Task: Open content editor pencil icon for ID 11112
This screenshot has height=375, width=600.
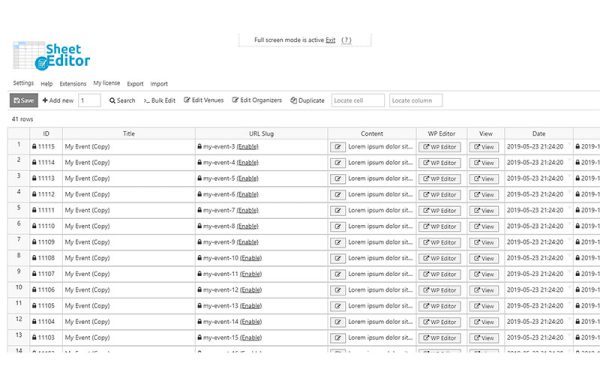Action: click(338, 195)
